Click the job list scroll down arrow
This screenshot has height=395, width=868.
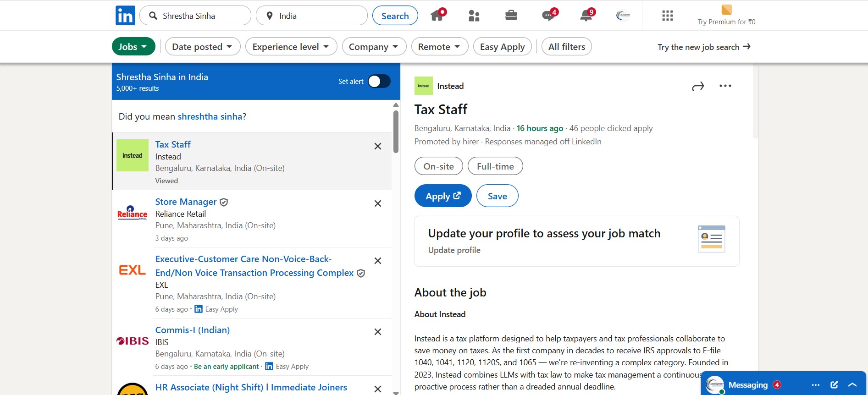(x=396, y=393)
